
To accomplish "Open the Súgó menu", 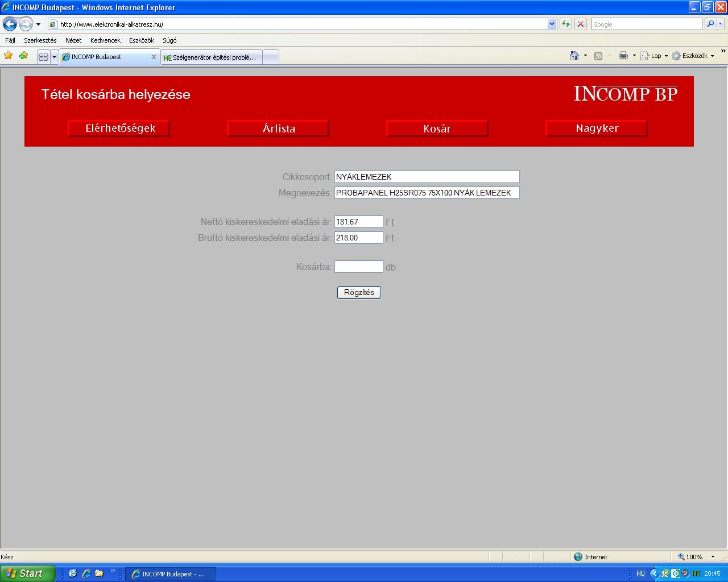I will (x=169, y=40).
